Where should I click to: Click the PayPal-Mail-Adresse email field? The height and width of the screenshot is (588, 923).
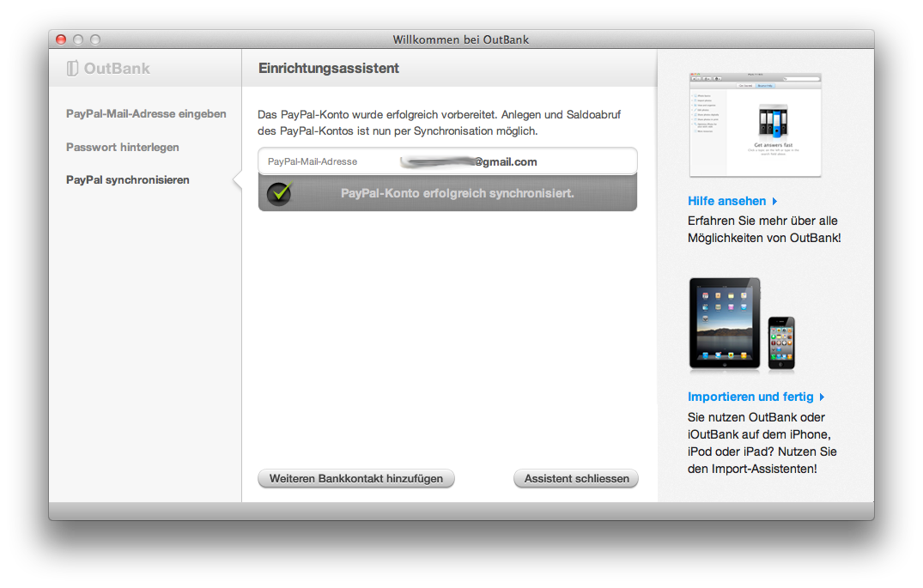[x=447, y=161]
